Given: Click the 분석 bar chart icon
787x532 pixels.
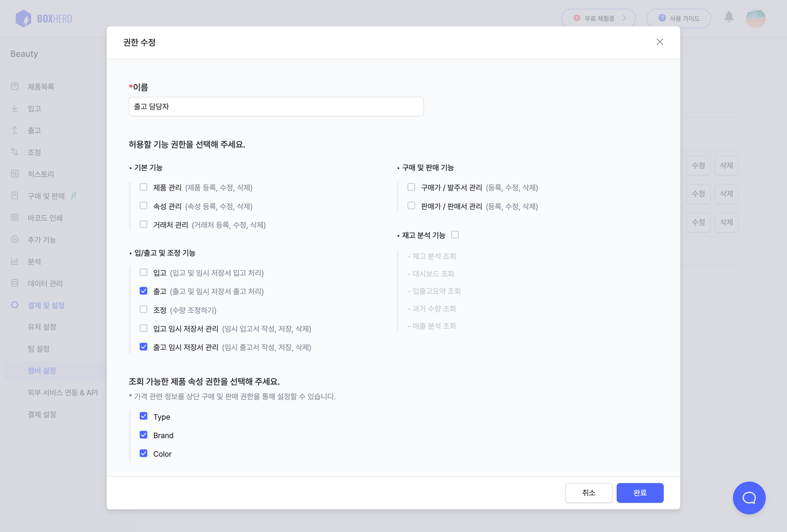Looking at the screenshot, I should coord(15,261).
